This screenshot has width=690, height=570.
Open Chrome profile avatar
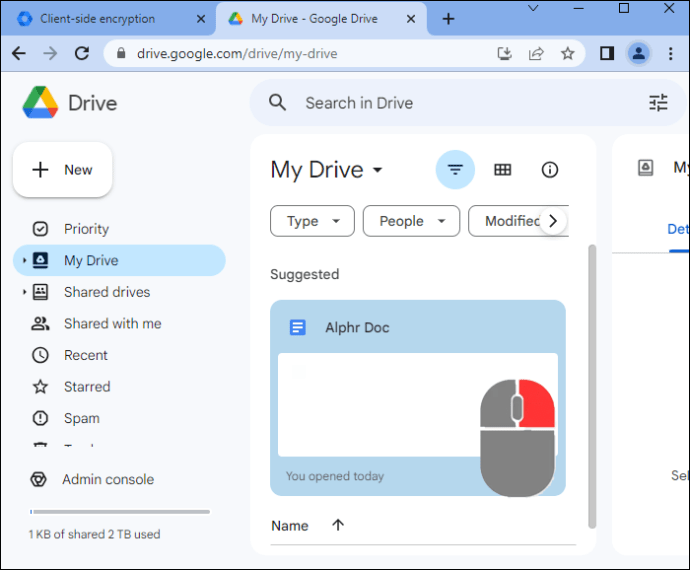tap(639, 54)
